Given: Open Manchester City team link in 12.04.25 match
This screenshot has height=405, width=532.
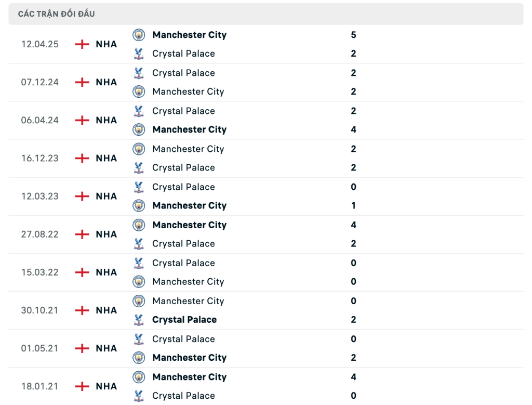Looking at the screenshot, I should tap(189, 35).
